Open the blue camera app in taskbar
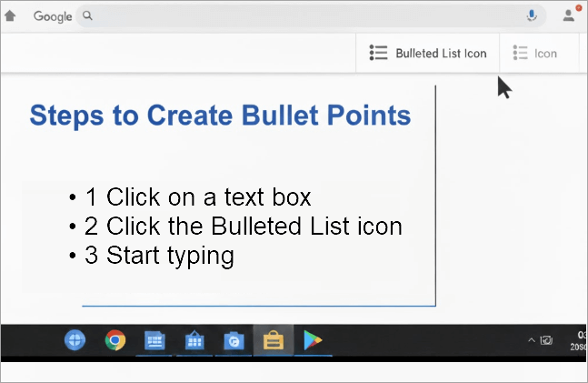This screenshot has width=588, height=383. pyautogui.click(x=234, y=341)
